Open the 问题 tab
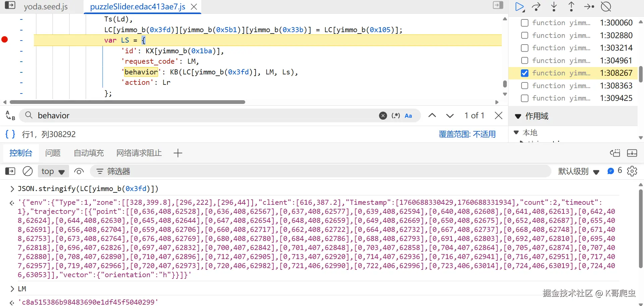The height and width of the screenshot is (306, 644). [x=53, y=153]
